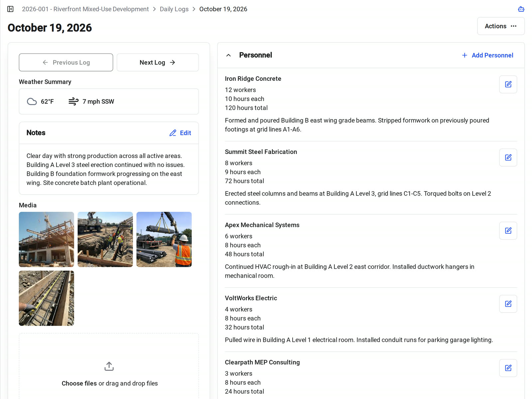Go to the Next Log
The image size is (532, 399).
click(x=158, y=63)
